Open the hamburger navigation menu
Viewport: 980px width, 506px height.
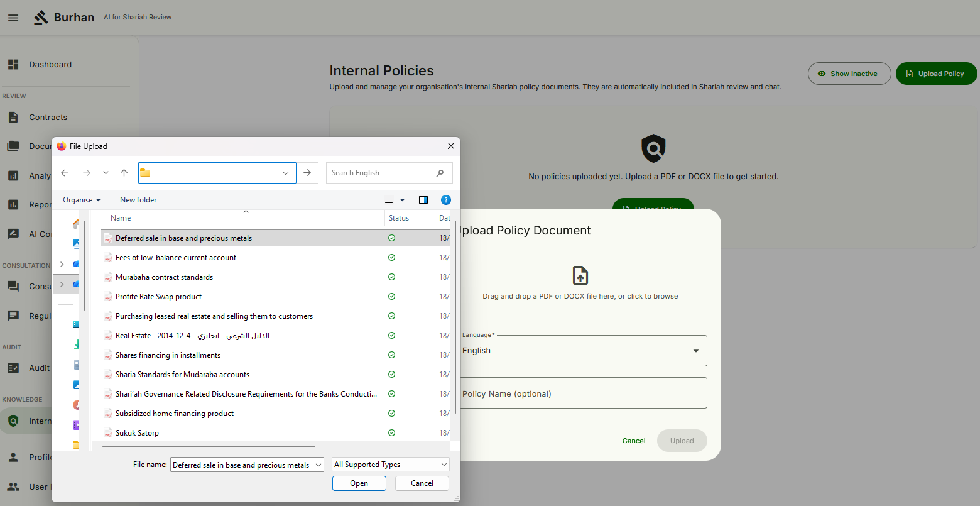point(13,18)
